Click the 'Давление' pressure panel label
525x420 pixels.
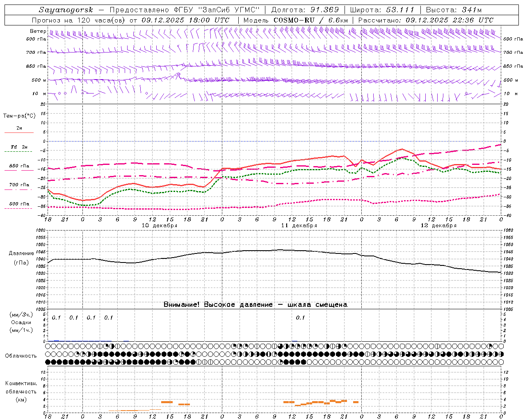point(21,253)
